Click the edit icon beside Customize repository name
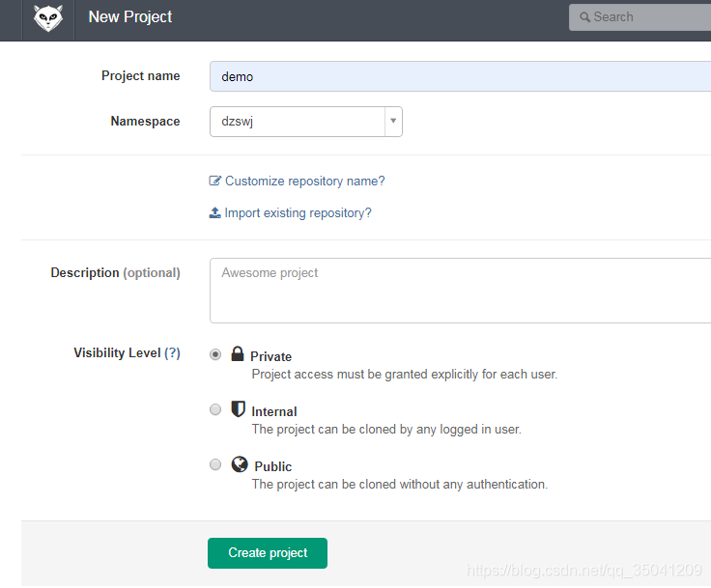 214,181
